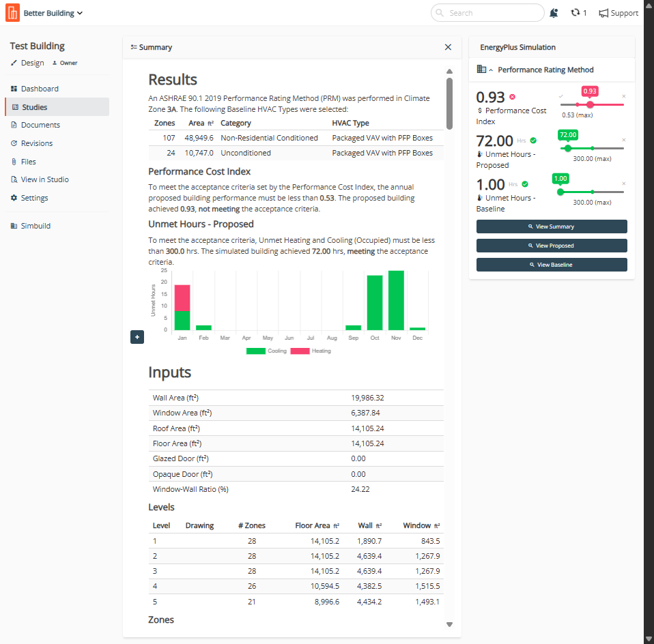Click the Non-Residential Conditioned category cell
The width and height of the screenshot is (654, 644).
(269, 138)
